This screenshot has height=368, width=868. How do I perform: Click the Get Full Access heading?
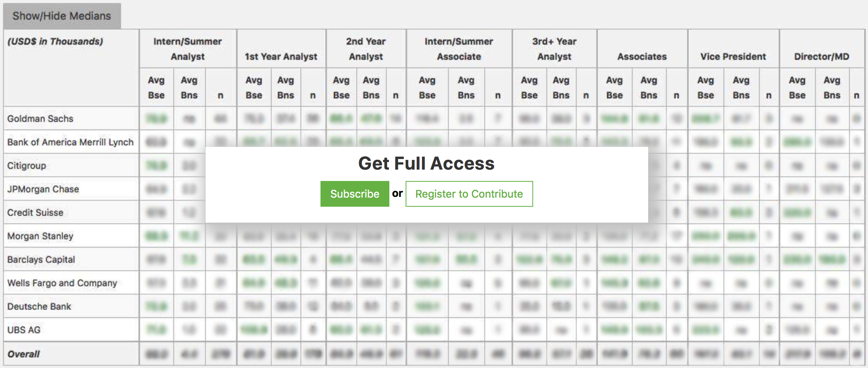point(426,164)
